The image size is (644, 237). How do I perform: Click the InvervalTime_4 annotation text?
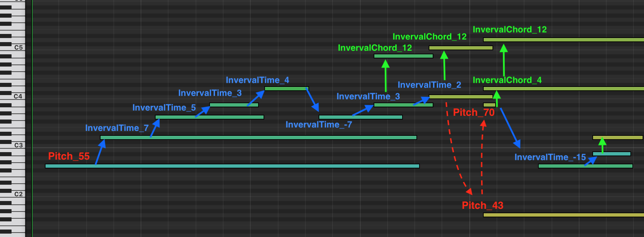tap(257, 80)
